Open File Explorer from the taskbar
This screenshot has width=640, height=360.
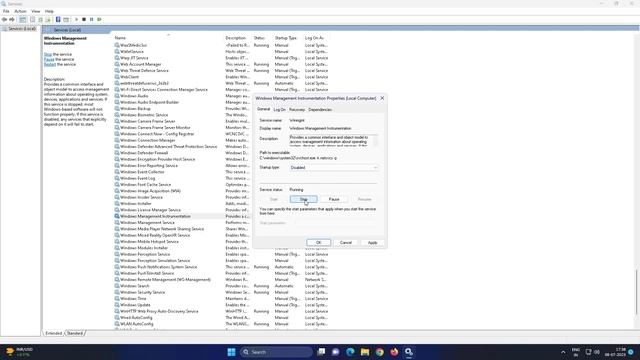coord(365,352)
